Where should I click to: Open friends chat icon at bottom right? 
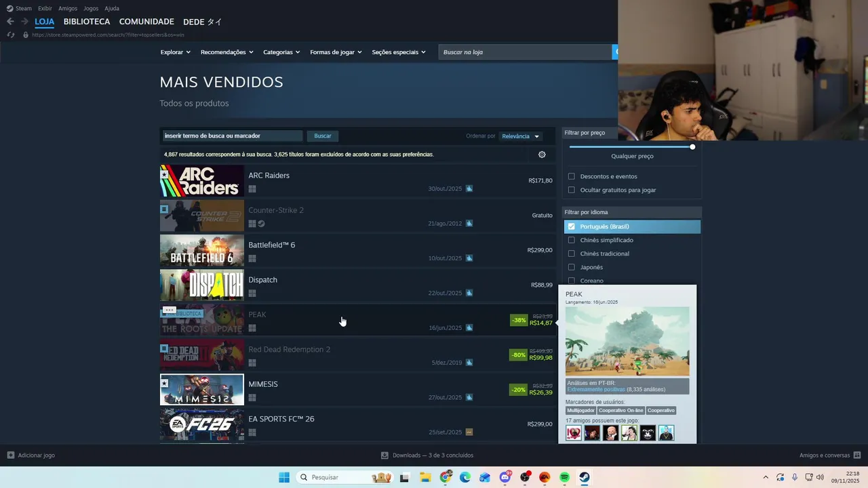[x=857, y=455]
